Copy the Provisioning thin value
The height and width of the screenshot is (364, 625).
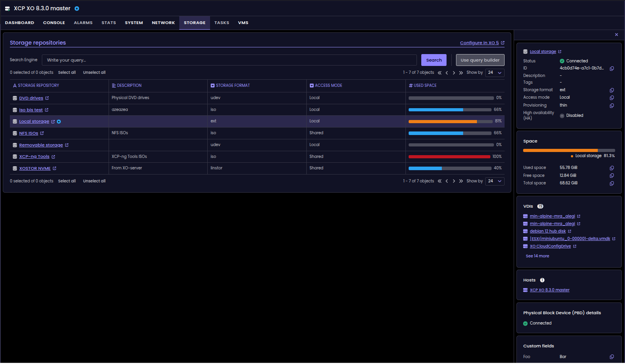(612, 106)
